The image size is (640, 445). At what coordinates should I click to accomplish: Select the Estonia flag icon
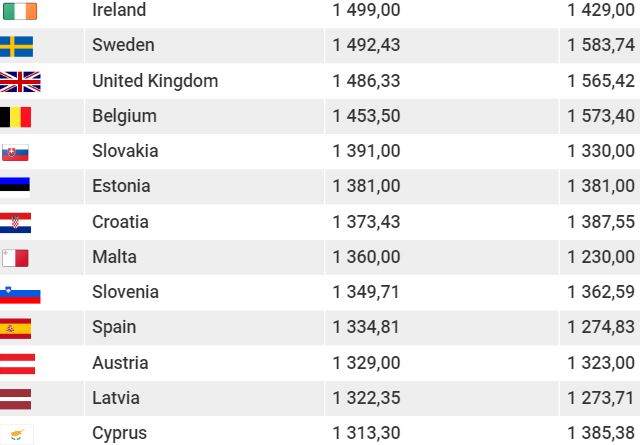[15, 187]
